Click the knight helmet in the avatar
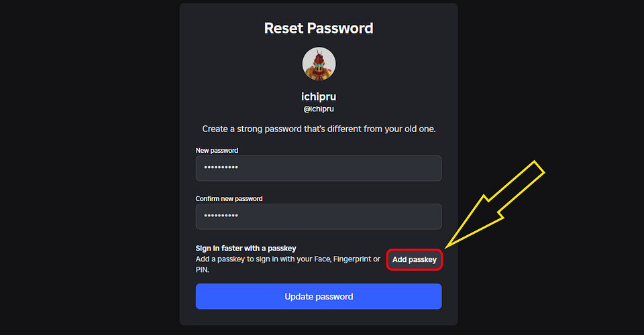The height and width of the screenshot is (335, 644). click(319, 62)
